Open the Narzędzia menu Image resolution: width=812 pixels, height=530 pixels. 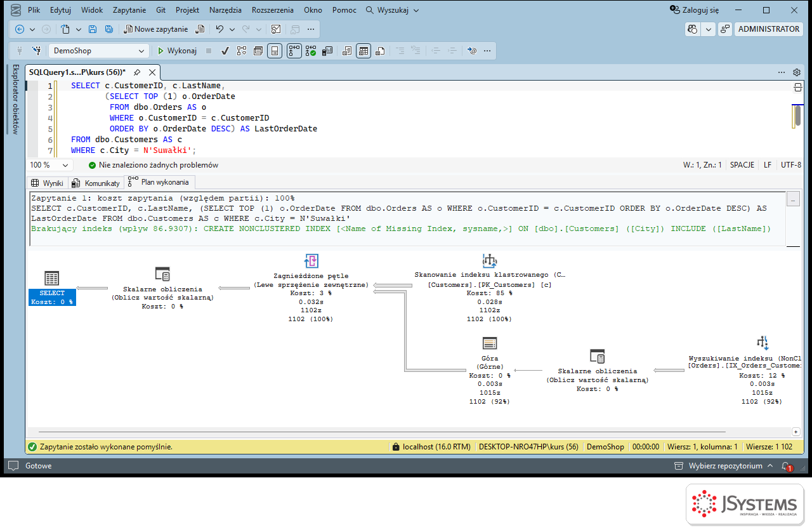click(225, 10)
